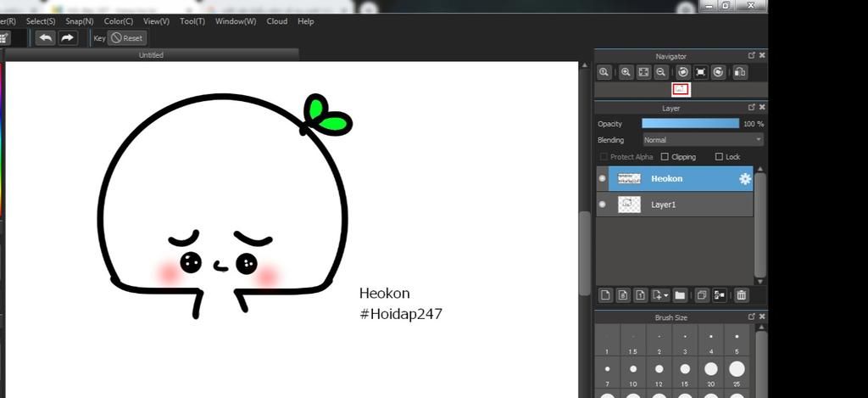The image size is (868, 398).
Task: Choose brush size 4
Action: pos(711,339)
